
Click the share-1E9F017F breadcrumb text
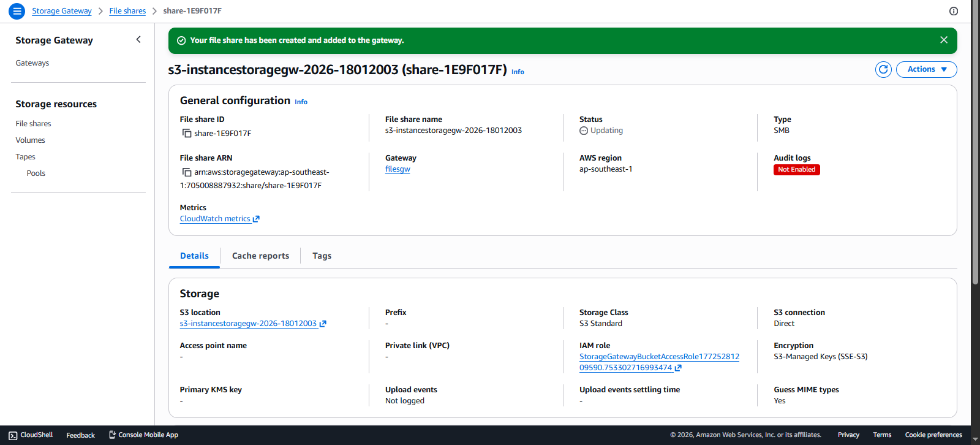(192, 11)
